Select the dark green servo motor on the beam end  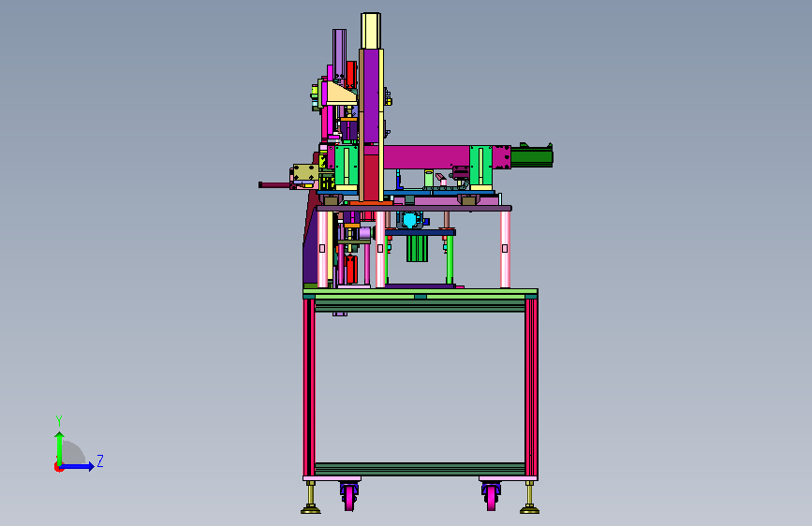click(532, 155)
